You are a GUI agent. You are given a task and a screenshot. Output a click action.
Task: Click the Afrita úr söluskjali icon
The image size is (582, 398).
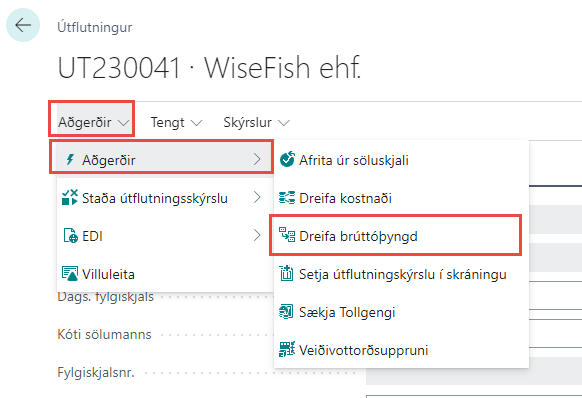pos(287,159)
